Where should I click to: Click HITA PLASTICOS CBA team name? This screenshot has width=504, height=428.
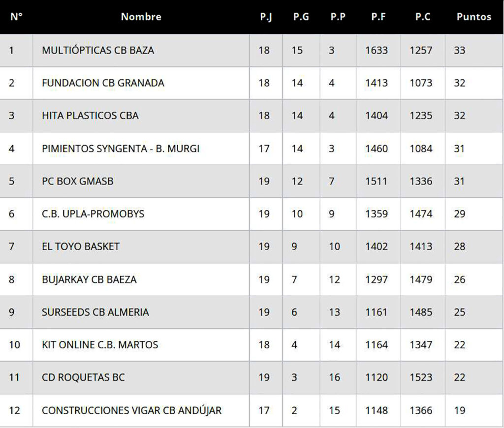[90, 116]
